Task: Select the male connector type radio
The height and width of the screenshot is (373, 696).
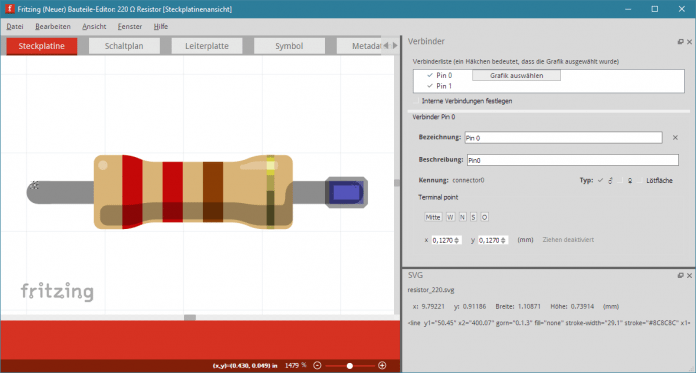Action: click(601, 180)
